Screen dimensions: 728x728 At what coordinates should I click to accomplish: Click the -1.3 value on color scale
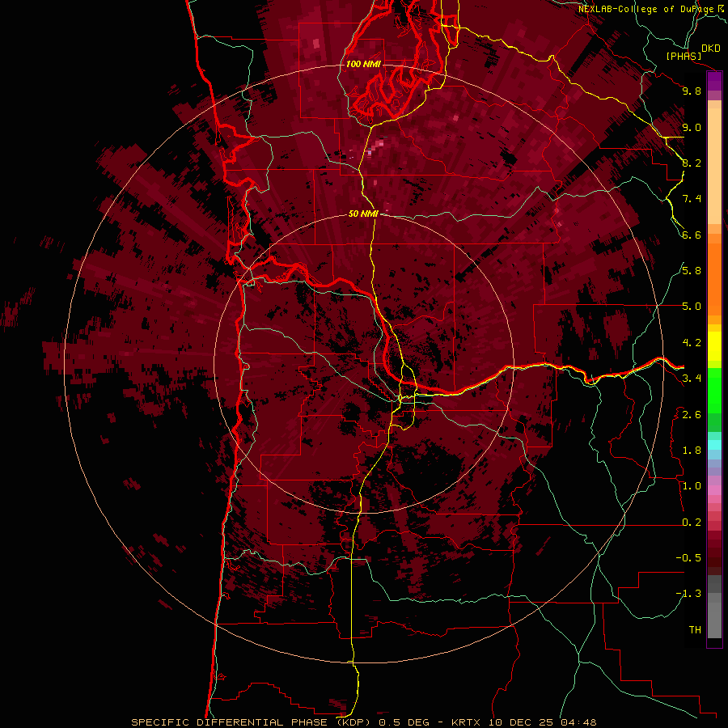click(688, 594)
